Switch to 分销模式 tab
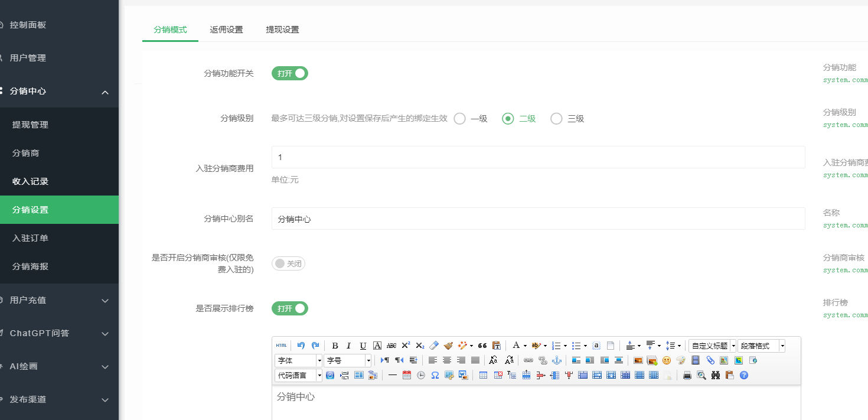This screenshot has height=420, width=868. click(x=170, y=30)
